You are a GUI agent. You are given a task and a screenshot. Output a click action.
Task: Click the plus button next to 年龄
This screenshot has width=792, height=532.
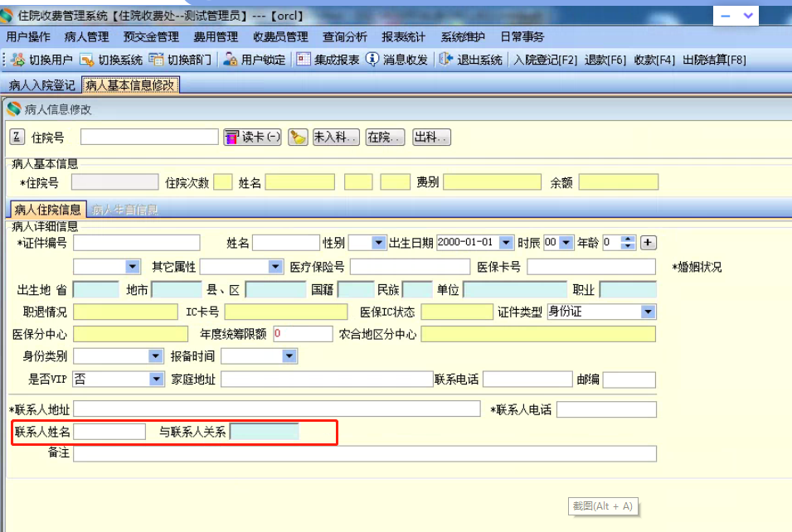pos(648,243)
